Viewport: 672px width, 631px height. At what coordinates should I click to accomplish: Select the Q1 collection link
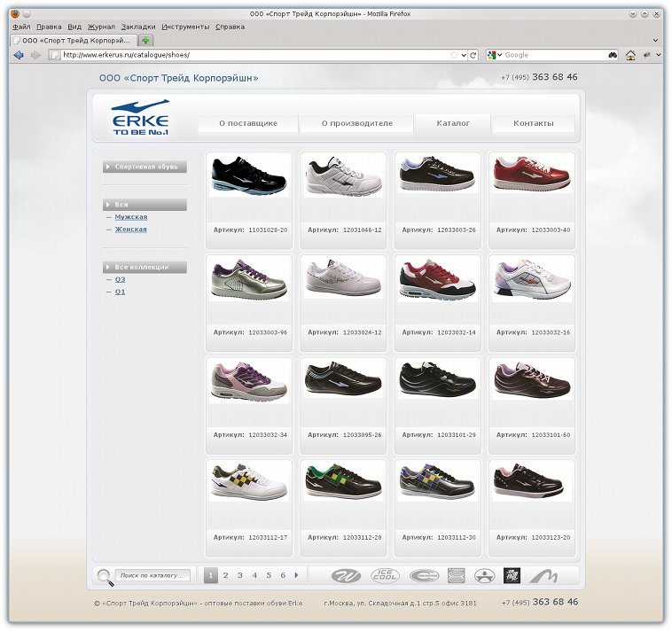[x=120, y=292]
